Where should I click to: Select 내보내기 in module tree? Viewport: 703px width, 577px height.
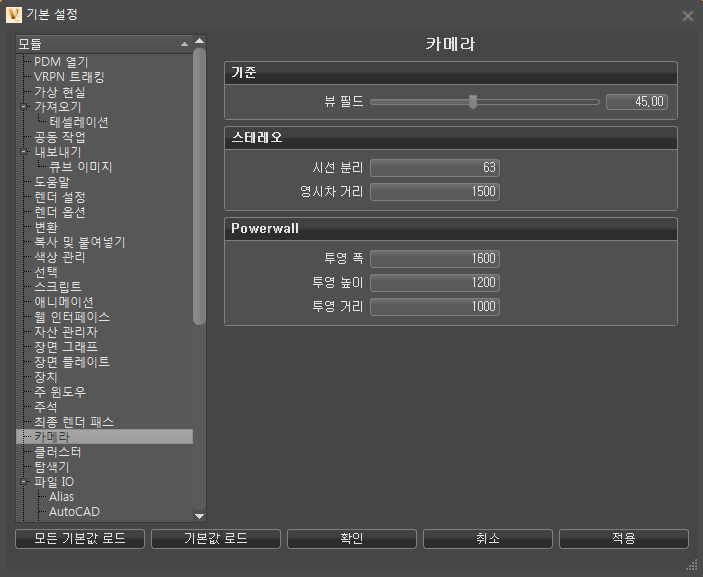pos(58,152)
